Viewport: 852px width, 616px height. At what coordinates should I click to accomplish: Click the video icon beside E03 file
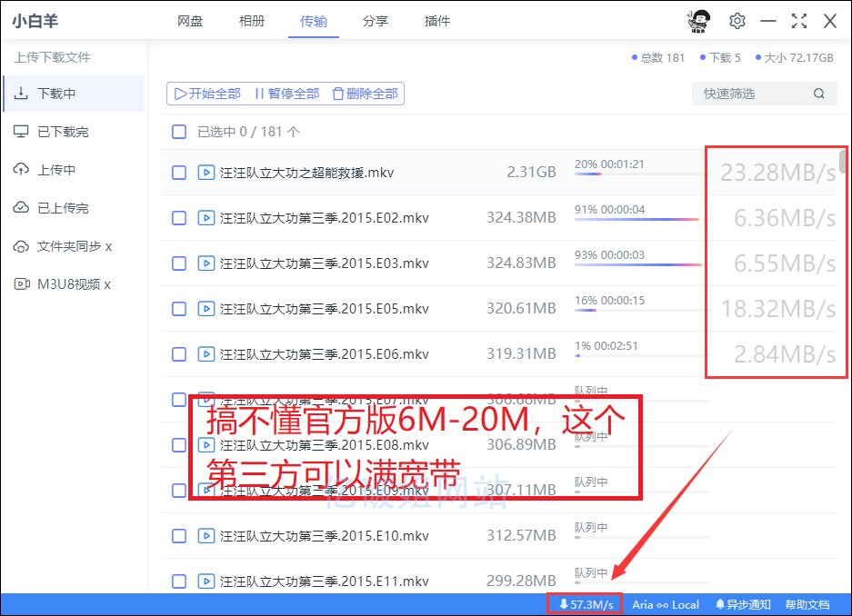pyautogui.click(x=205, y=263)
